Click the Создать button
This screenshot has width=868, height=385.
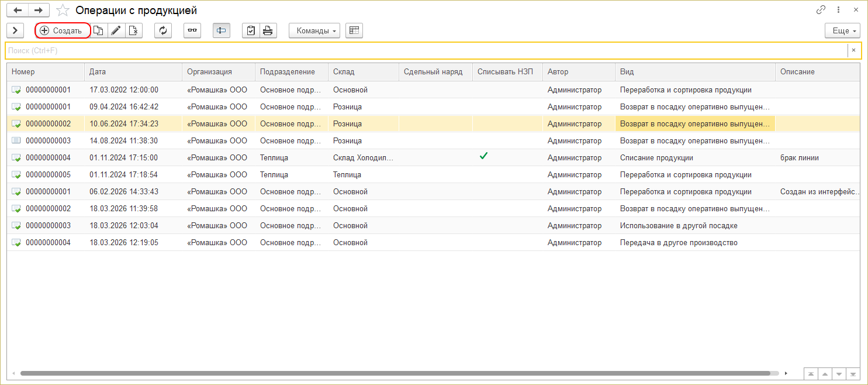(x=63, y=31)
